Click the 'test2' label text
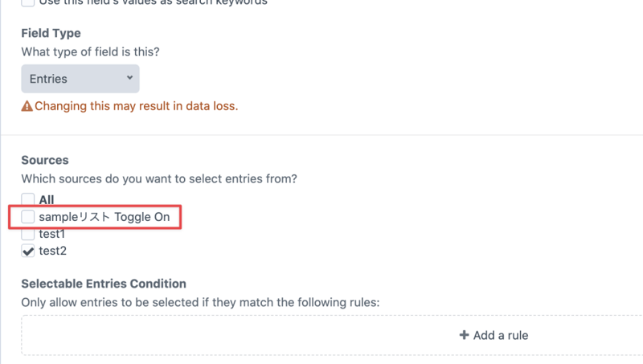The image size is (643, 364). (52, 252)
